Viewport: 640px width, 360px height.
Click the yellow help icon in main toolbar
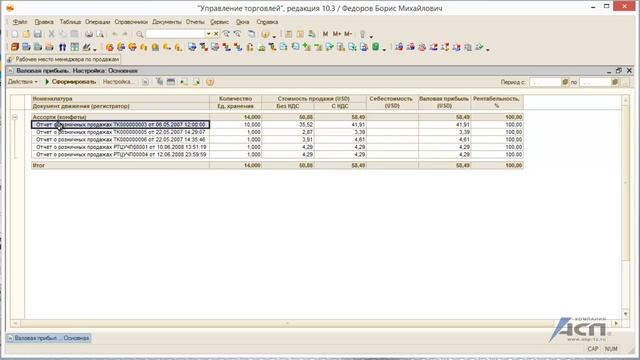[265, 34]
